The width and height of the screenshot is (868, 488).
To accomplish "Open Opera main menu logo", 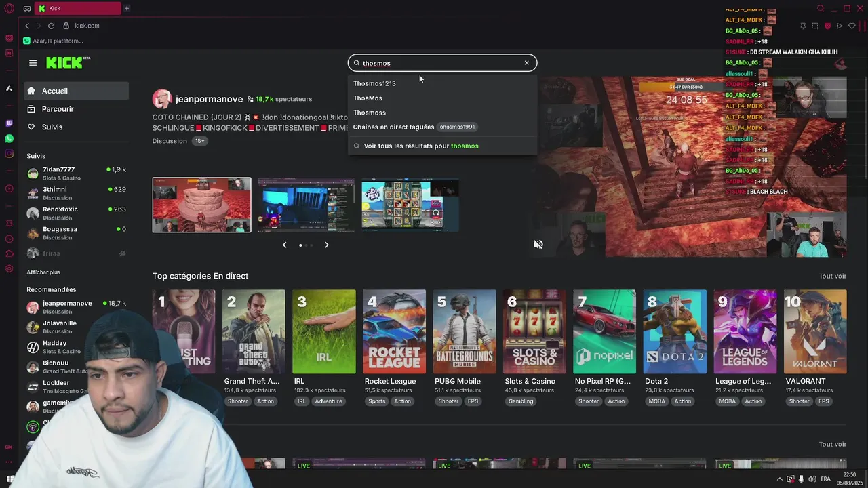I will pos(9,8).
